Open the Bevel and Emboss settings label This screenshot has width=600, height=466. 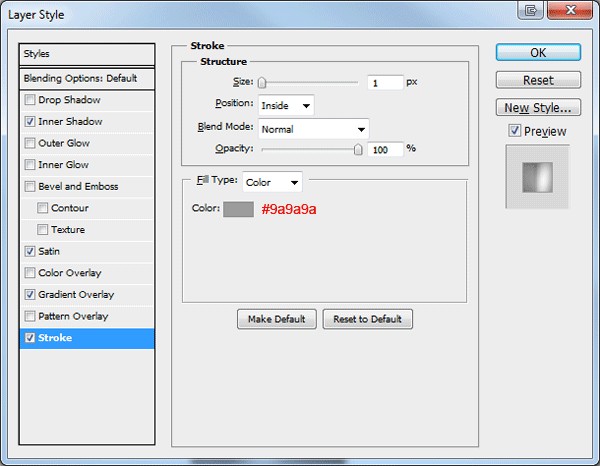click(78, 186)
